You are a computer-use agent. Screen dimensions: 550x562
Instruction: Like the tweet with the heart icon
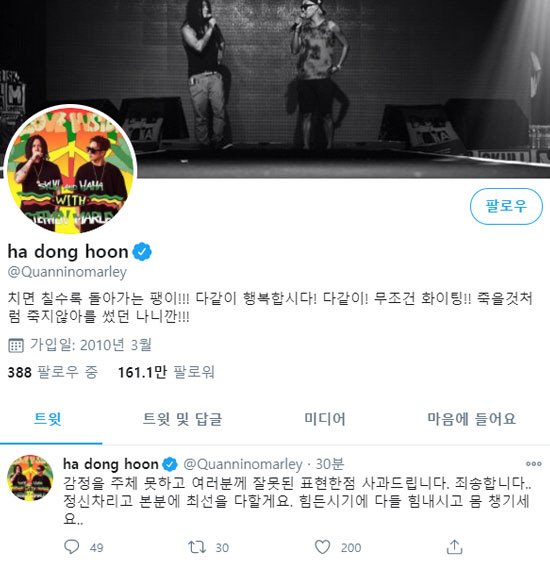click(x=322, y=547)
